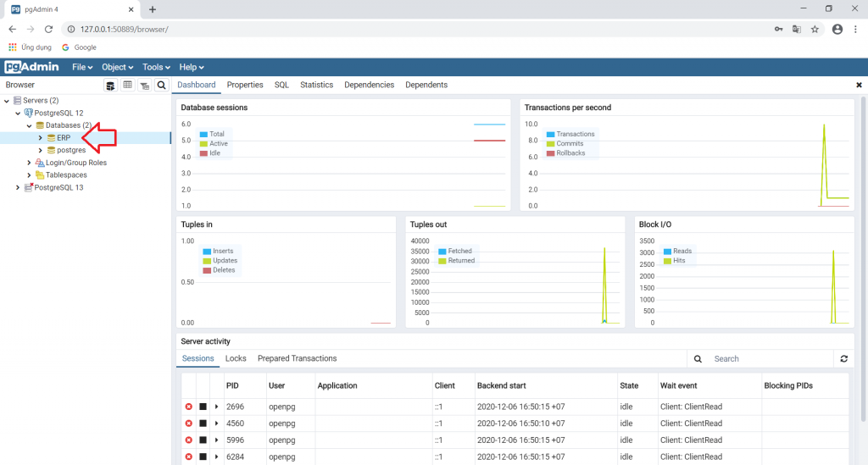Bookmark this page with star icon
Image resolution: width=868 pixels, height=465 pixels.
(815, 30)
